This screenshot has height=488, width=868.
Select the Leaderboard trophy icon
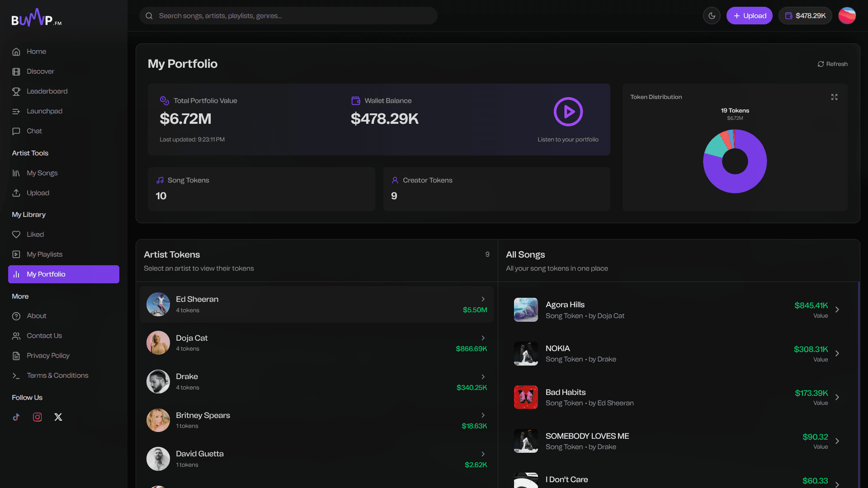(x=16, y=91)
